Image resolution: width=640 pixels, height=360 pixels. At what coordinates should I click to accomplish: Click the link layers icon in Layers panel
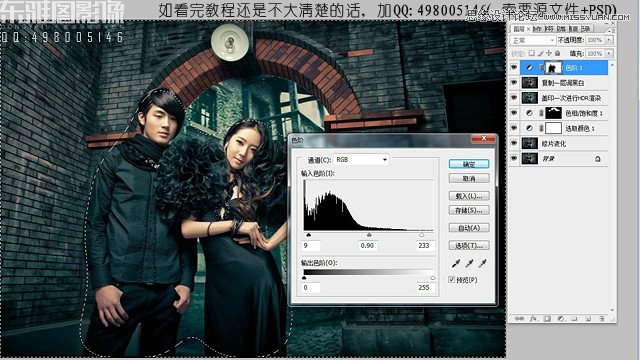click(x=520, y=318)
